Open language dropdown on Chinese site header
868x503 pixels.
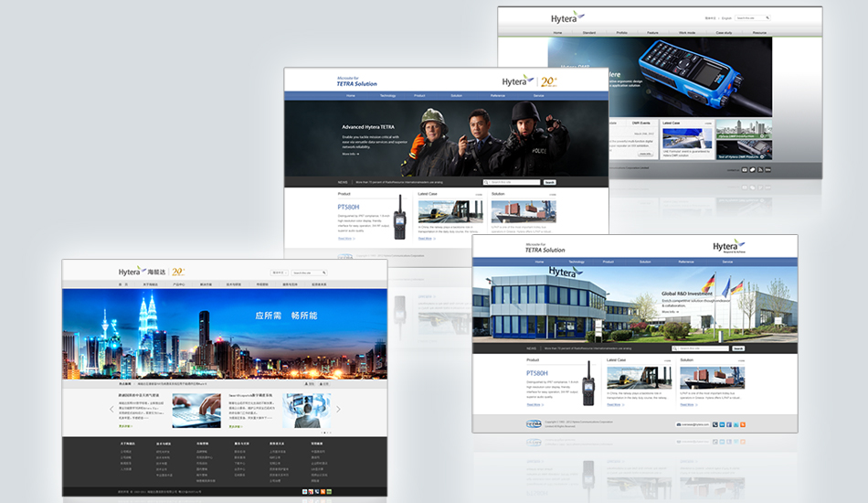pos(278,273)
